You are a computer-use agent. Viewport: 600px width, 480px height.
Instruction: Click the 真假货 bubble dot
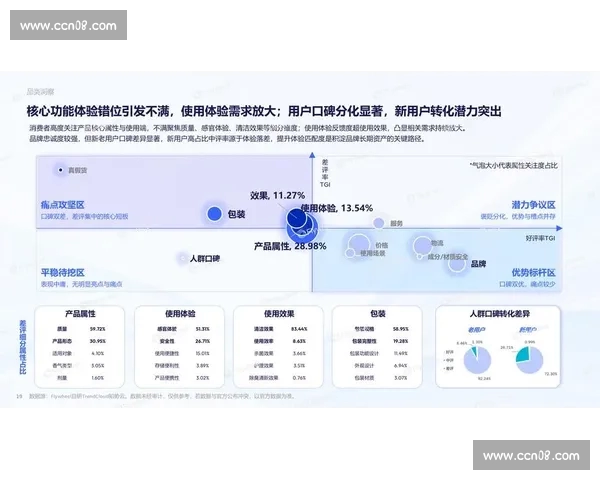(60, 170)
